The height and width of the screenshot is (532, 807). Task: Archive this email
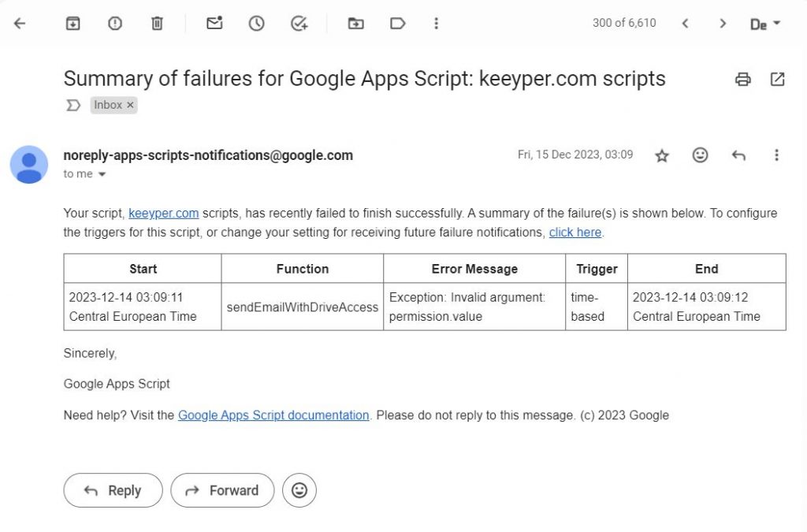point(73,24)
